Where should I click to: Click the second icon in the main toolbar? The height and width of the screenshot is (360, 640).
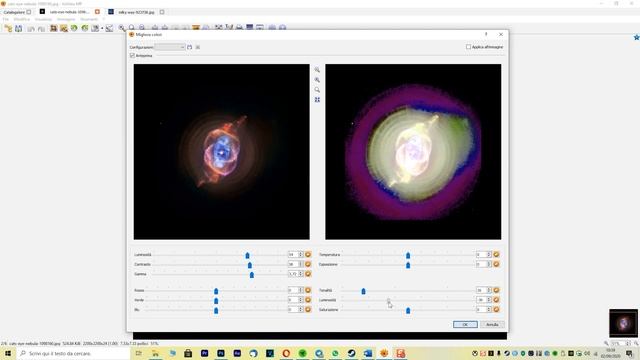point(18,28)
